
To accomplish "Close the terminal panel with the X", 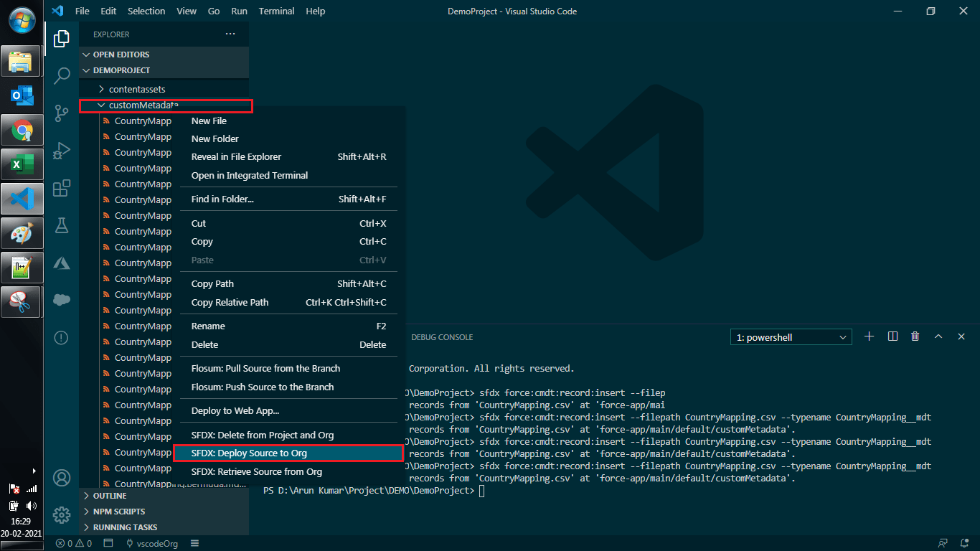I will point(961,336).
